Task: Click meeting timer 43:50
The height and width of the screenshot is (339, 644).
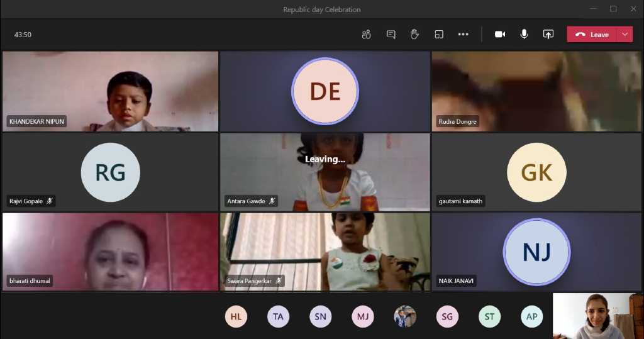Action: (x=23, y=35)
